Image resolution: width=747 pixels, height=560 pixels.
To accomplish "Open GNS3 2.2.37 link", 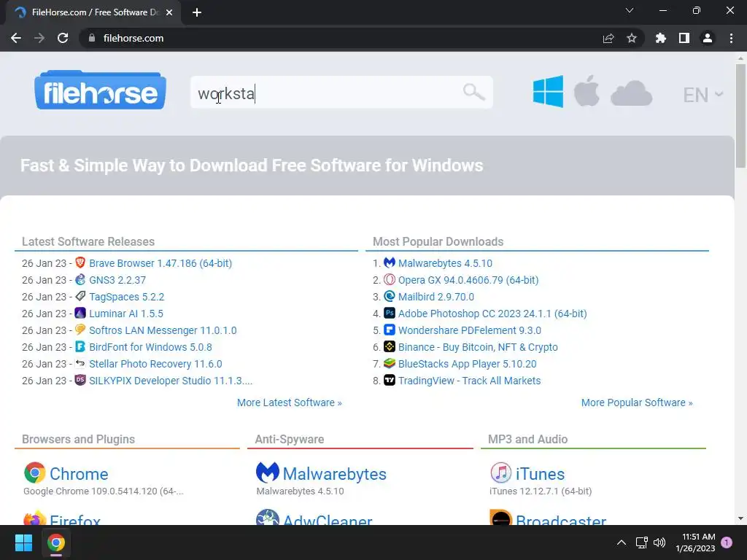I will (117, 280).
